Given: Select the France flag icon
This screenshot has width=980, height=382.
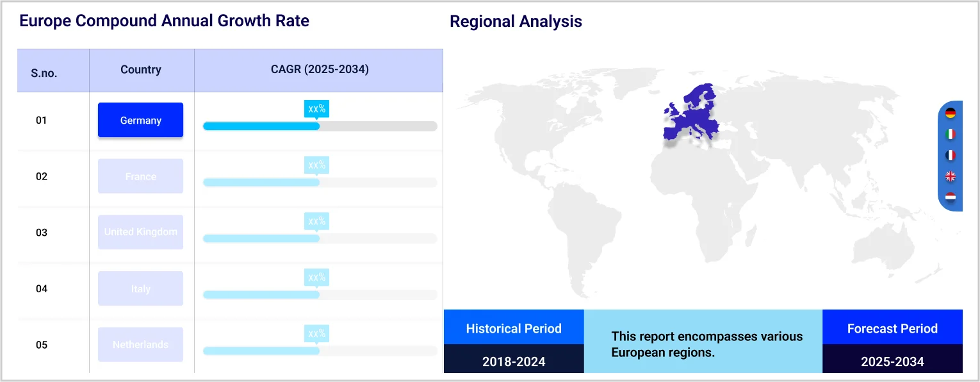Looking at the screenshot, I should coord(951,155).
